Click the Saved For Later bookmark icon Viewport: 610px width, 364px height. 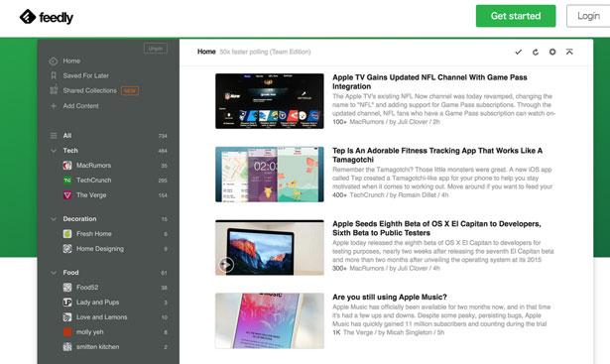coord(54,75)
